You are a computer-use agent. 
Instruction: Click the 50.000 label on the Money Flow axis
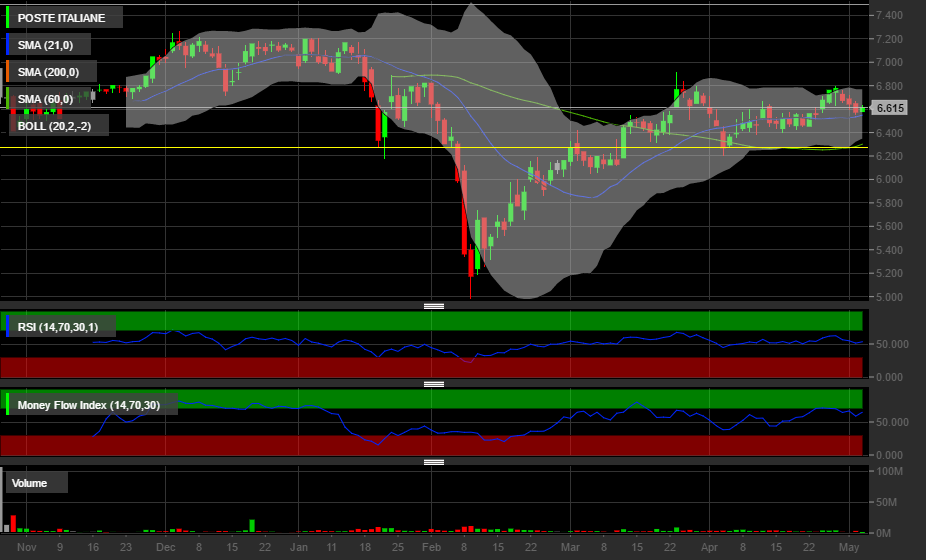[x=892, y=422]
